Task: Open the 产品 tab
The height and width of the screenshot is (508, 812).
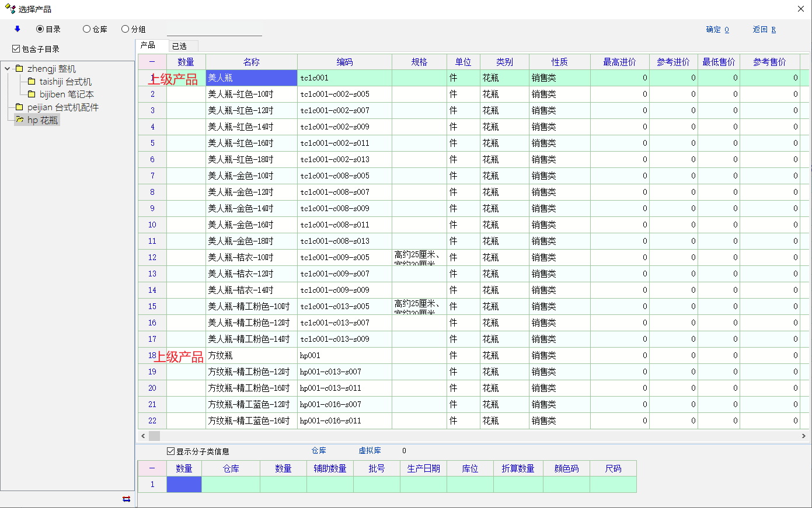Action: 148,45
